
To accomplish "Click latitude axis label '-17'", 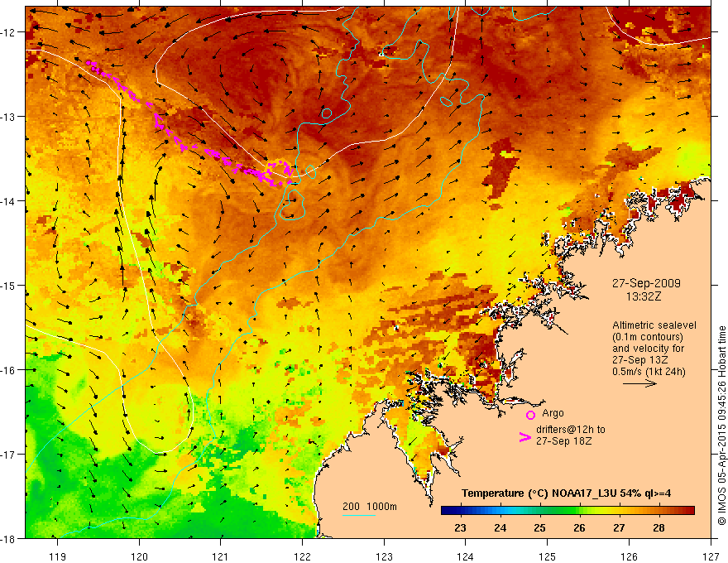I will pos(9,454).
